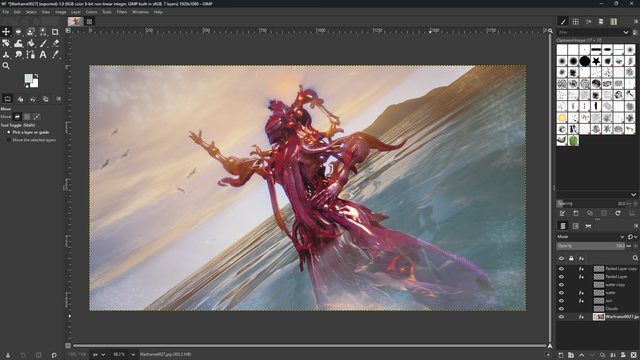The image size is (640, 360).
Task: Select the Text tool
Action: (x=43, y=54)
